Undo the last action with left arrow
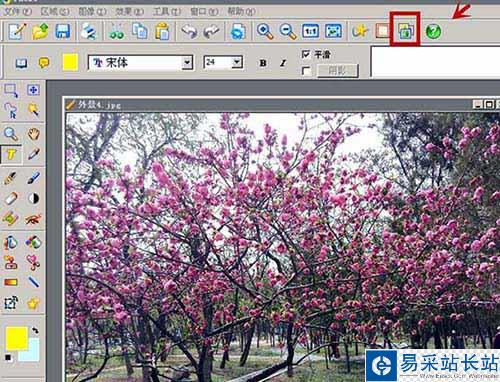The height and width of the screenshot is (382, 500). [189, 31]
